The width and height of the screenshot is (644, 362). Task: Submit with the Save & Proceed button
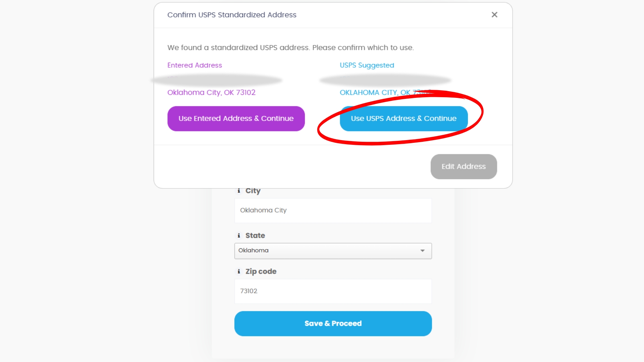[x=333, y=323]
